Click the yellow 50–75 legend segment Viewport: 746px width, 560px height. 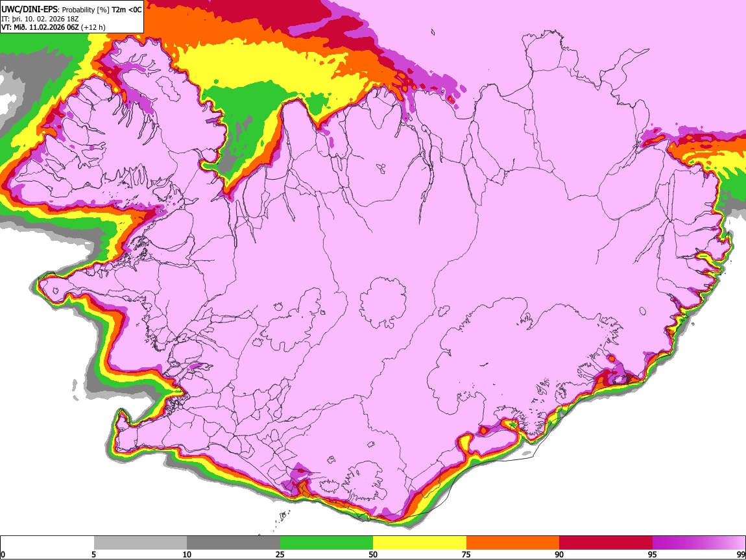coord(420,542)
